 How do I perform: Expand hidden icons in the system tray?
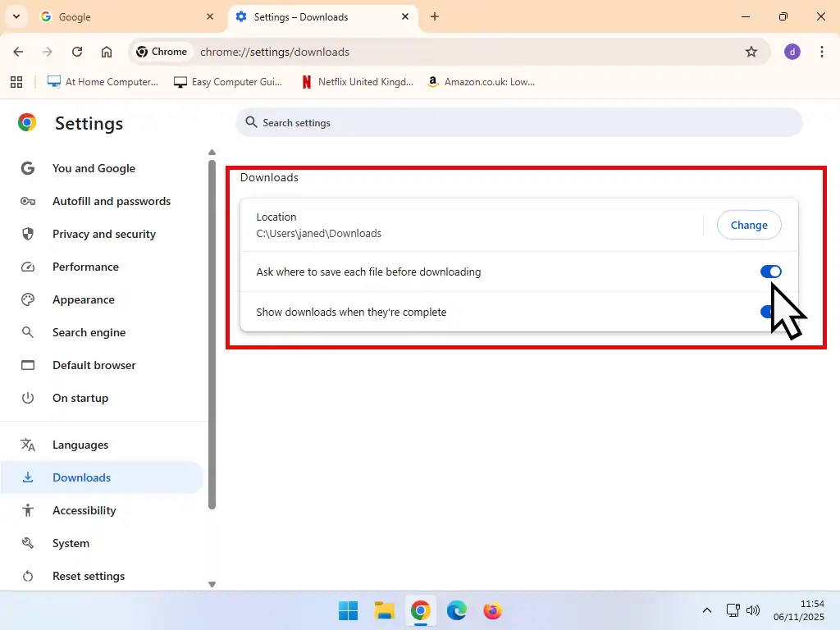pyautogui.click(x=706, y=610)
